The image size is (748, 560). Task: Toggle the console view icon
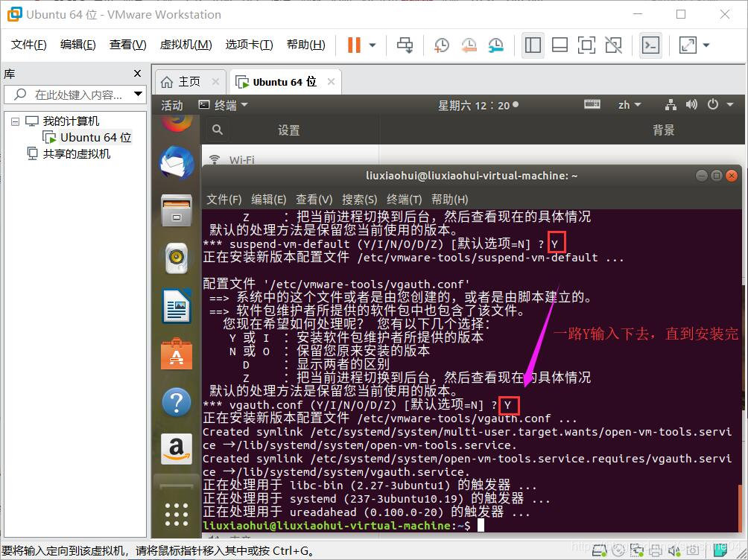[x=650, y=45]
